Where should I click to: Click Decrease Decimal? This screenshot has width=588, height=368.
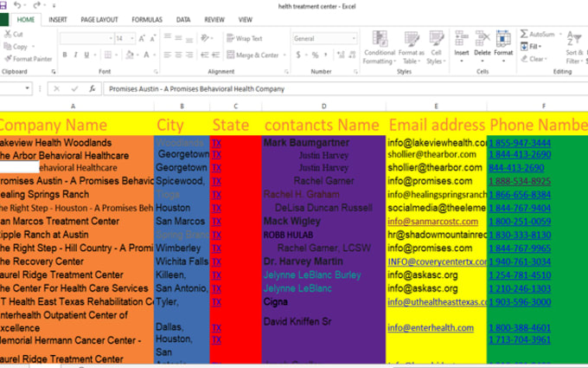coord(352,55)
